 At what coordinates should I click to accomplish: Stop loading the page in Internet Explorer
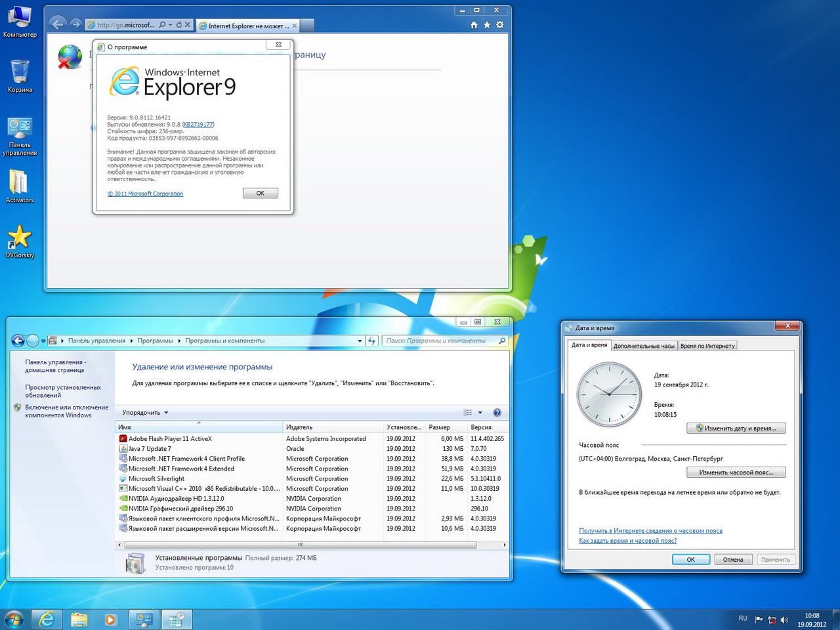click(187, 25)
